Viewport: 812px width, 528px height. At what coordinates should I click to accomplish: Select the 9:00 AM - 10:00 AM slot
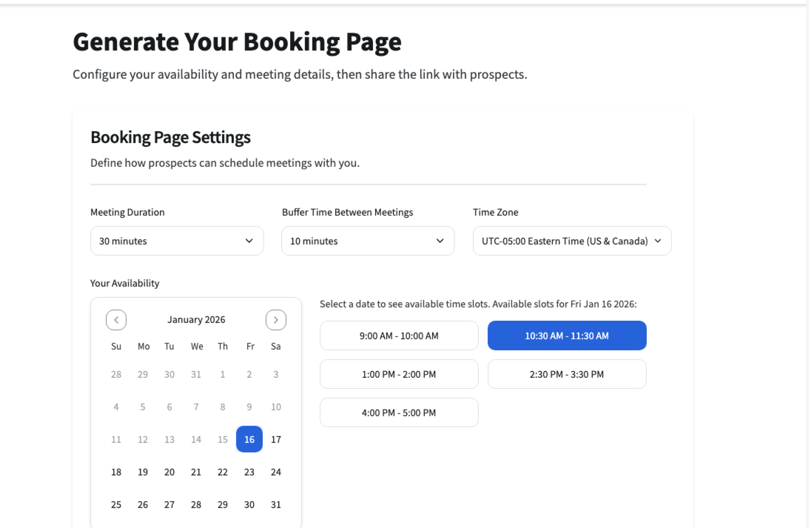(399, 335)
